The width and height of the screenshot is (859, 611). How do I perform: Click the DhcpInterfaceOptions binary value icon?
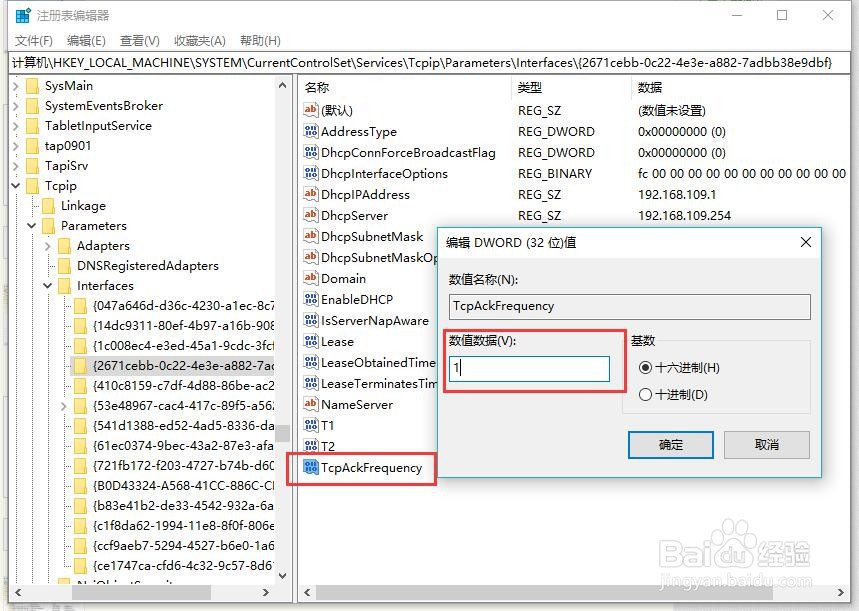point(311,173)
